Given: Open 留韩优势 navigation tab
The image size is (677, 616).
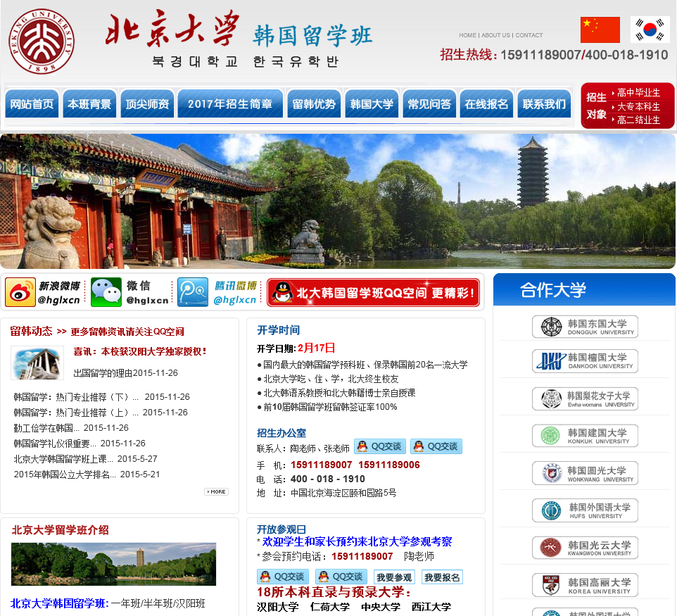Looking at the screenshot, I should [314, 103].
